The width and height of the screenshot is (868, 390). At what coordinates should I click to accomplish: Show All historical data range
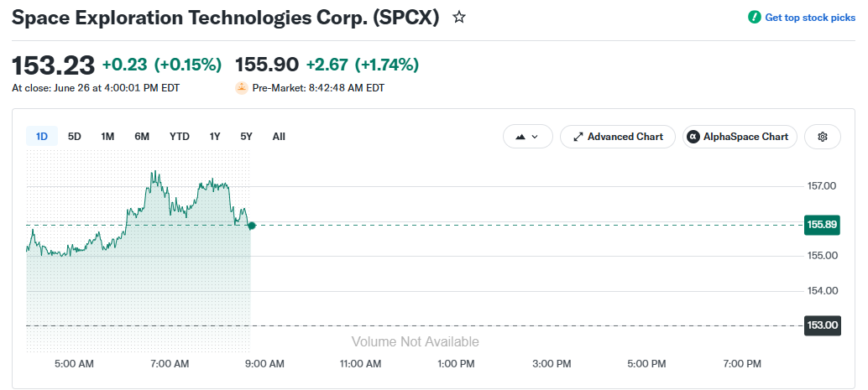tap(279, 136)
